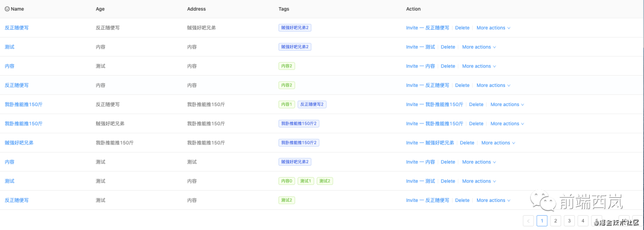This screenshot has width=644, height=230.
Task: Open the 贼强好吧兄弟 name link
Action: point(19,143)
